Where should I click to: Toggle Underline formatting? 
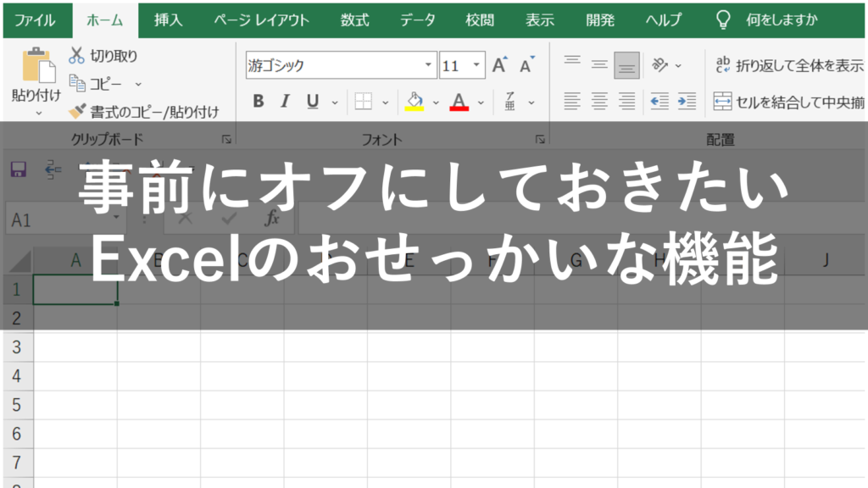click(x=313, y=102)
